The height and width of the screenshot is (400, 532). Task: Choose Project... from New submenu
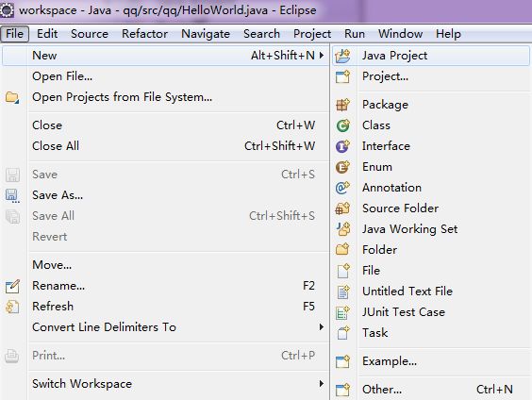[431, 76]
